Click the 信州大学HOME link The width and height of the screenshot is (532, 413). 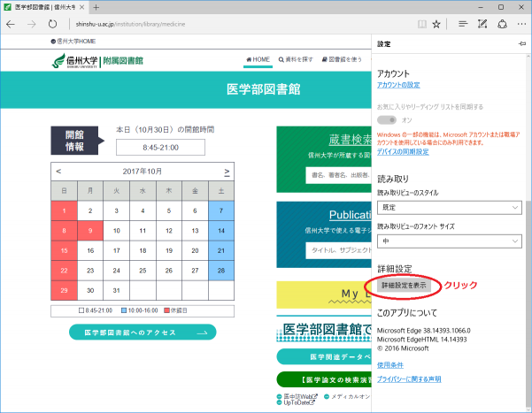point(73,42)
